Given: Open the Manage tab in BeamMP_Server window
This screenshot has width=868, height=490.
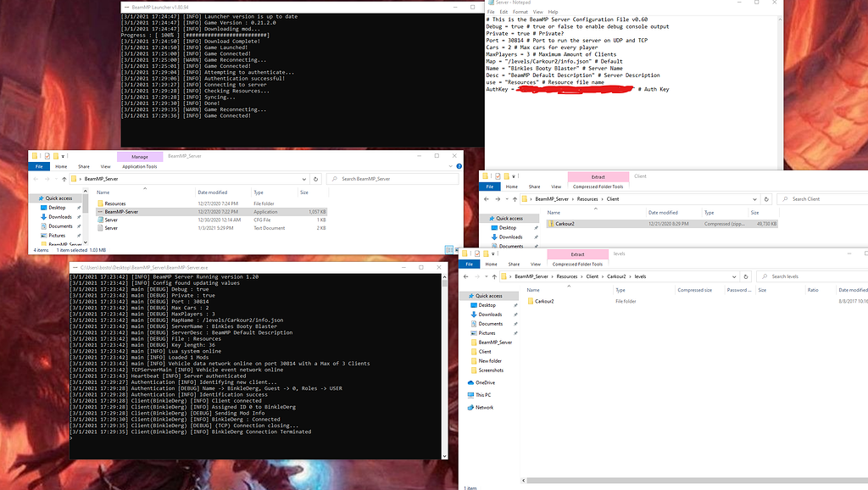Looking at the screenshot, I should click(x=139, y=157).
